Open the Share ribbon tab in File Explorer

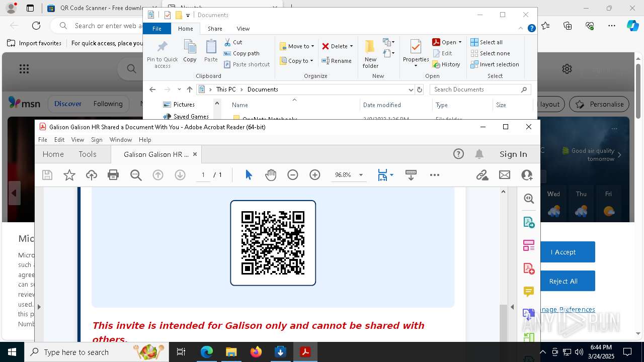tap(215, 29)
